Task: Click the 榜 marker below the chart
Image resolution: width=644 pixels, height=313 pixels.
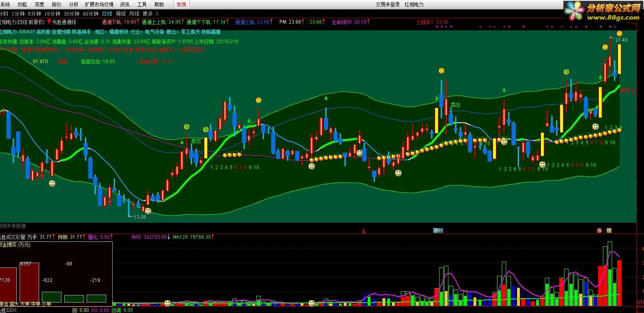Action: 609,230
